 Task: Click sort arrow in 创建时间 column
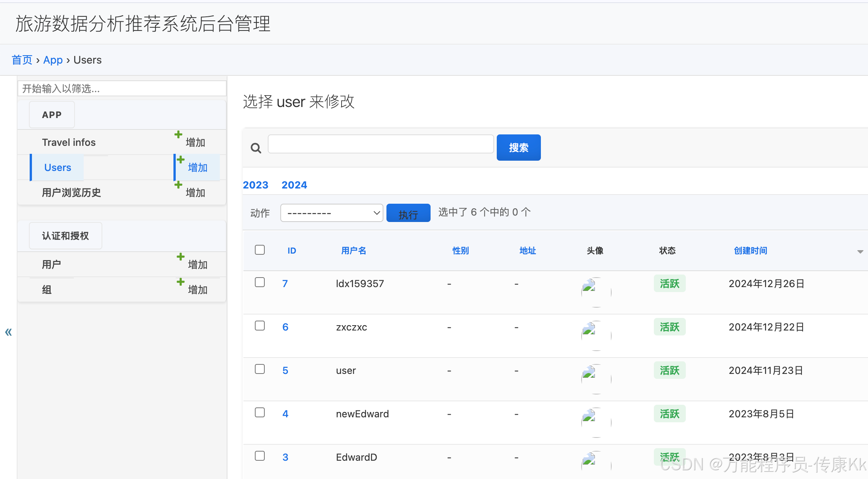coord(860,252)
